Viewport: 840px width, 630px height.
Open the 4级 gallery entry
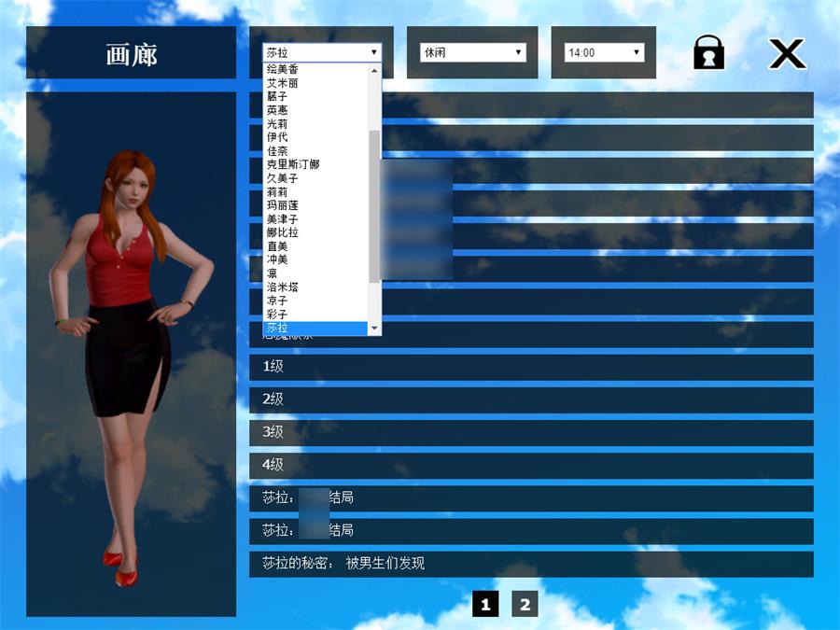coord(531,465)
